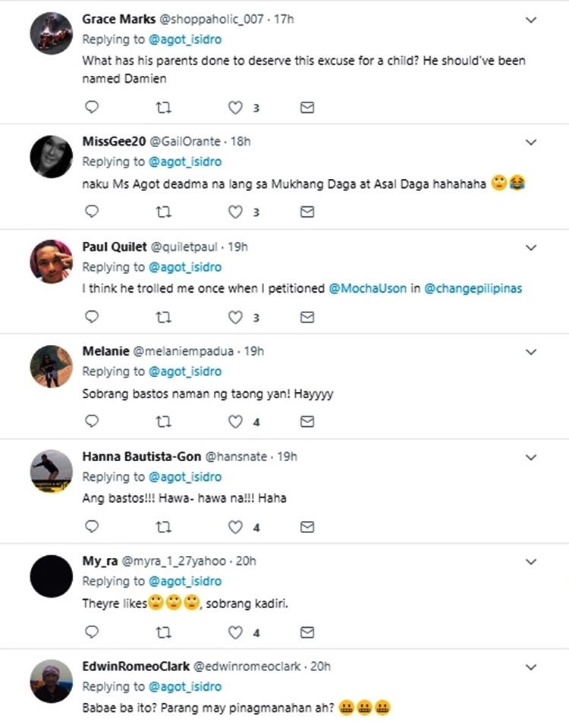Send Melanie's tweet via direct message

[307, 421]
